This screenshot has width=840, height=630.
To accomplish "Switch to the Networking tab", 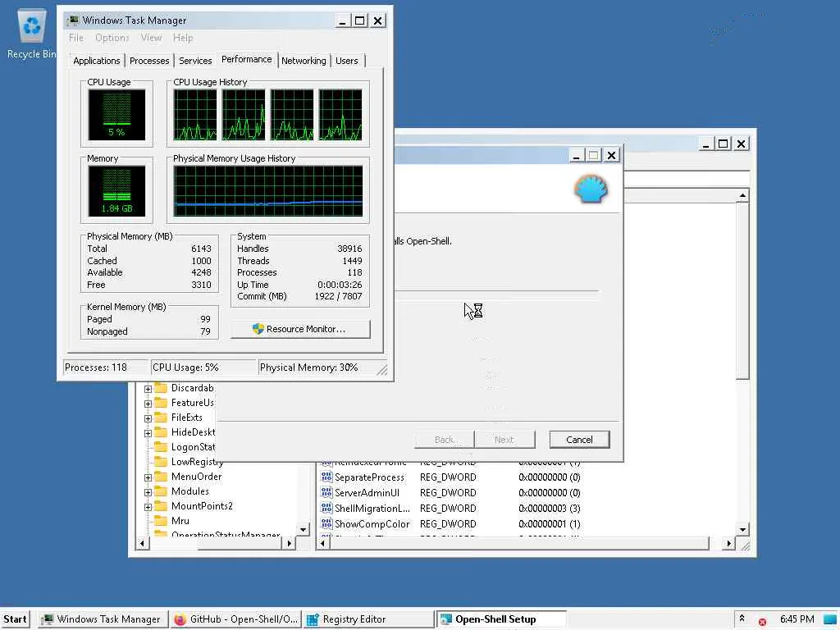I will [304, 61].
